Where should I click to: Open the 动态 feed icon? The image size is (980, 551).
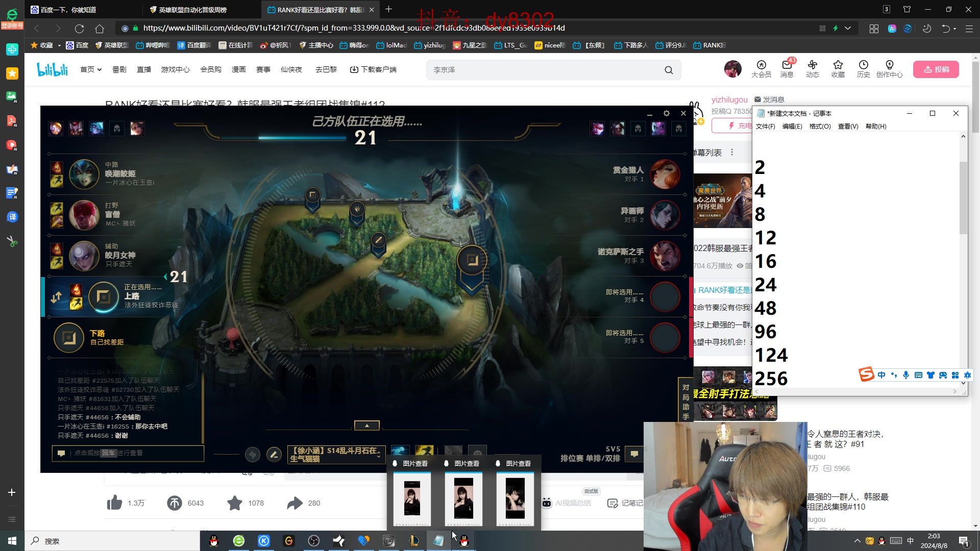pos(812,69)
